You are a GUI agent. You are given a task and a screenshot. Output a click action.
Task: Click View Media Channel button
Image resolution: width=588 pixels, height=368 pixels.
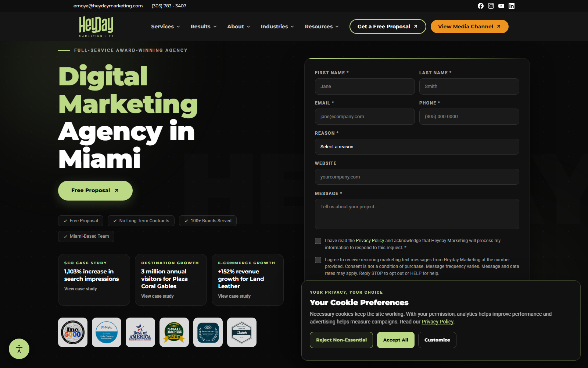point(469,26)
